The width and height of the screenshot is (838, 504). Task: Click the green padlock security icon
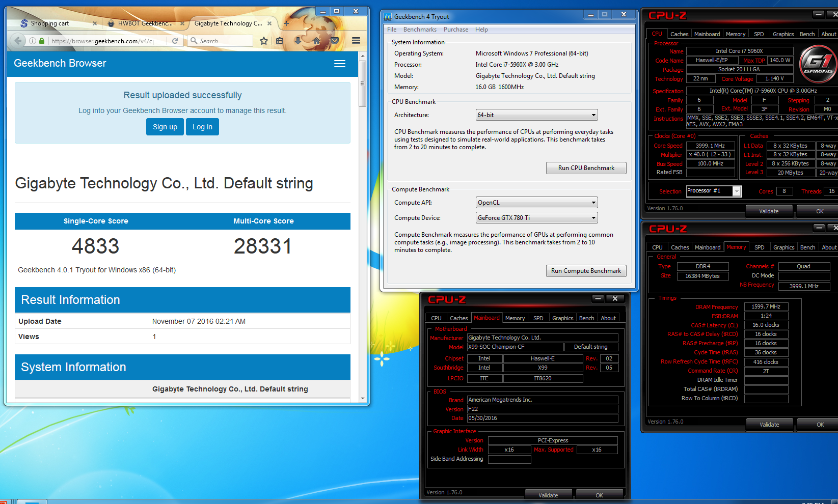click(x=42, y=41)
